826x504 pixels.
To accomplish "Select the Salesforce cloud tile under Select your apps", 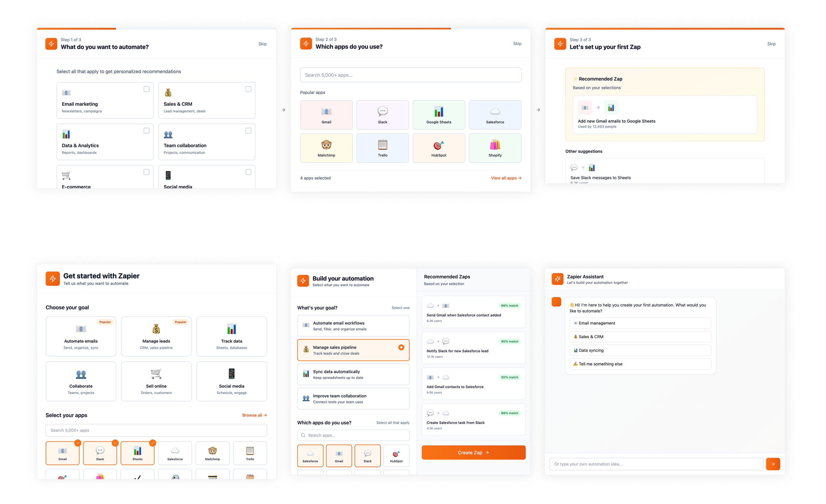I will pyautogui.click(x=175, y=453).
